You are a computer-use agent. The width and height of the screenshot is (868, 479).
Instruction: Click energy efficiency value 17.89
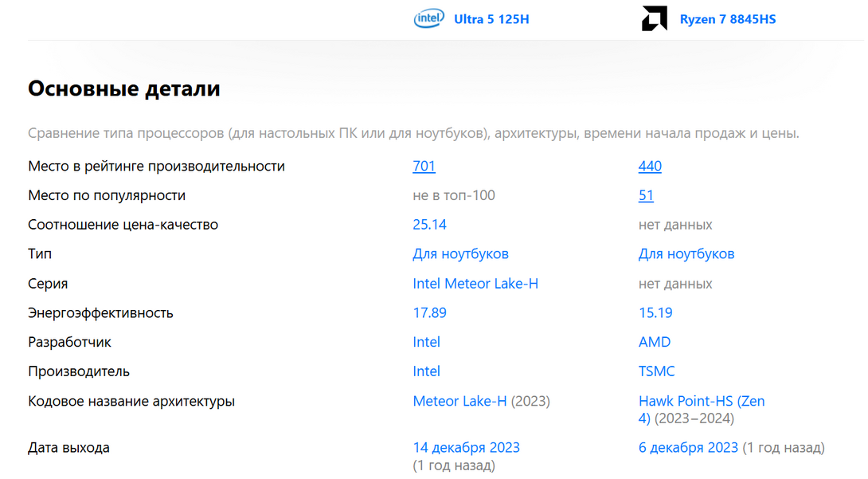(429, 313)
